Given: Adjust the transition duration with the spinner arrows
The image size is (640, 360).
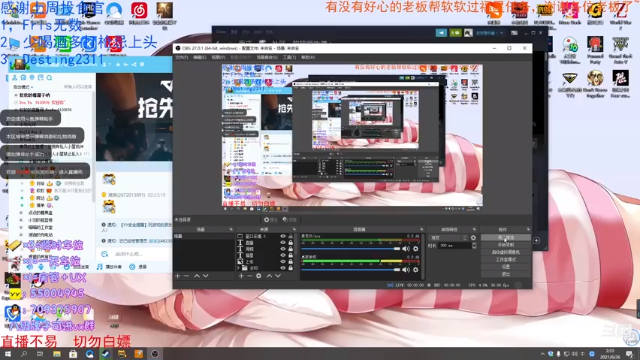Looking at the screenshot, I should [474, 246].
